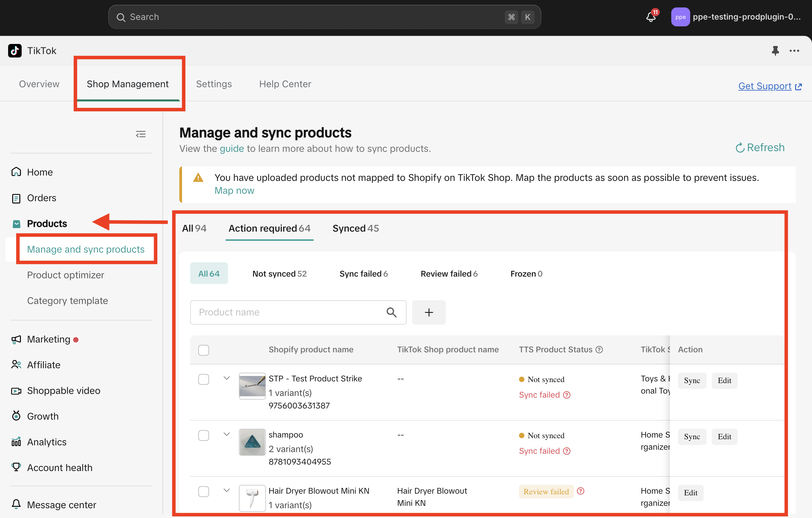Click the Map now link

point(234,191)
